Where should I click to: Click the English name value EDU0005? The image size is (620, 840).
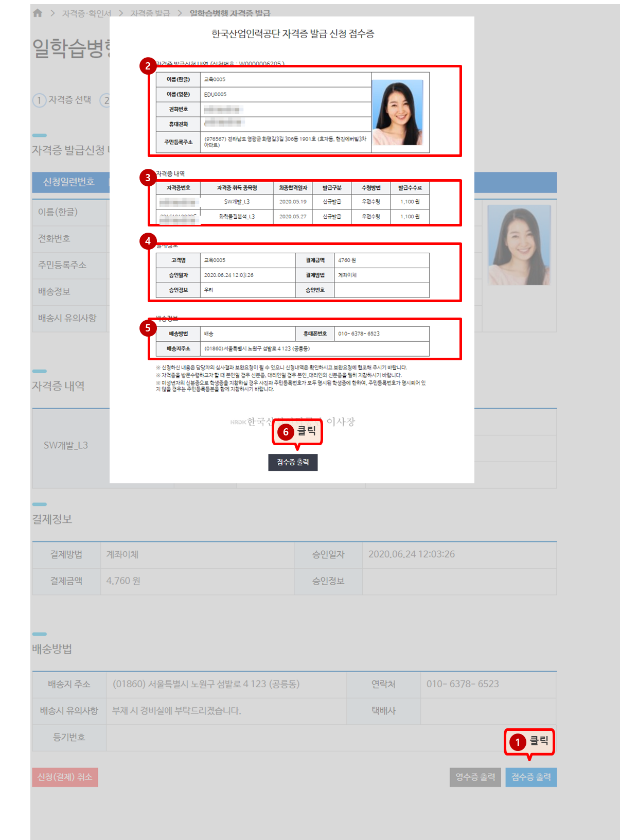coord(215,94)
